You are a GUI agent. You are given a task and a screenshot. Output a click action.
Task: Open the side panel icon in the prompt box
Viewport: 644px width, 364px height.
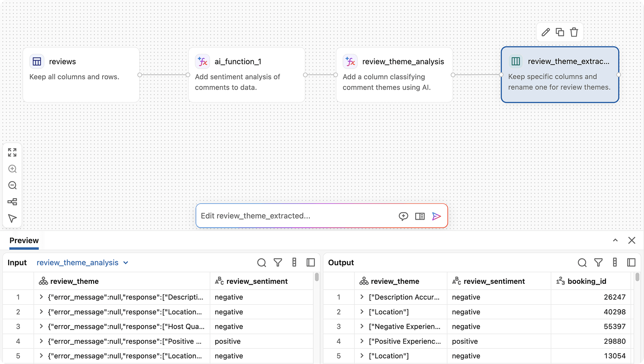coord(420,216)
